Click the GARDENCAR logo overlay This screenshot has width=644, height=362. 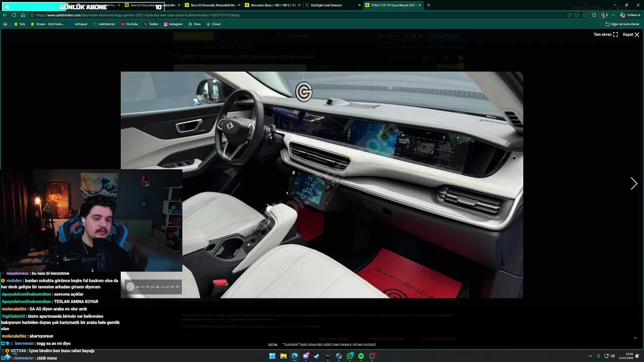[152, 287]
